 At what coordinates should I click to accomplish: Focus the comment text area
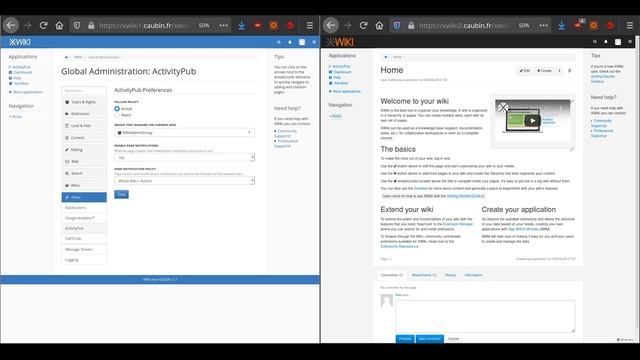click(485, 316)
